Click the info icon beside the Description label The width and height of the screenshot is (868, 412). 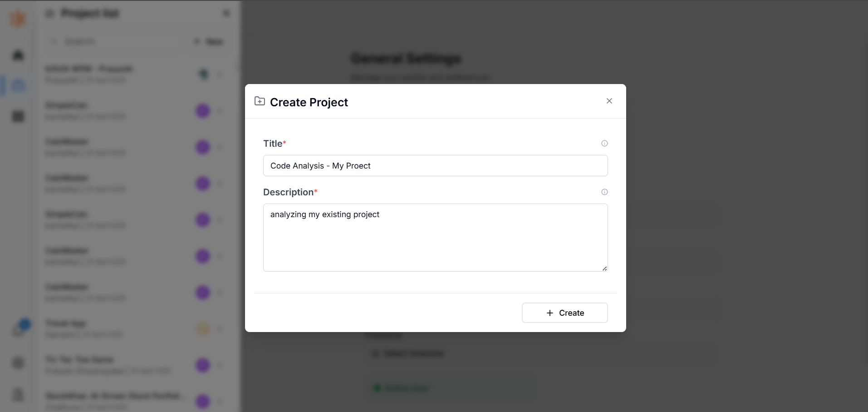tap(604, 192)
